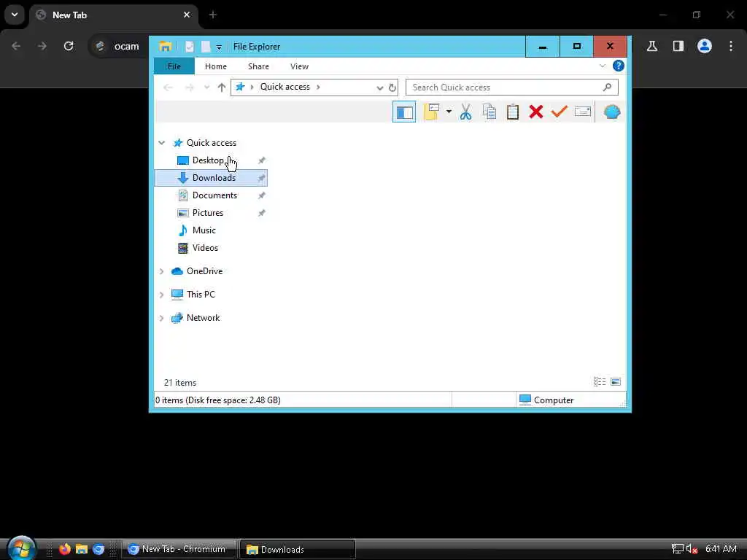Image resolution: width=747 pixels, height=560 pixels.
Task: Click the network tray icon
Action: 677,549
